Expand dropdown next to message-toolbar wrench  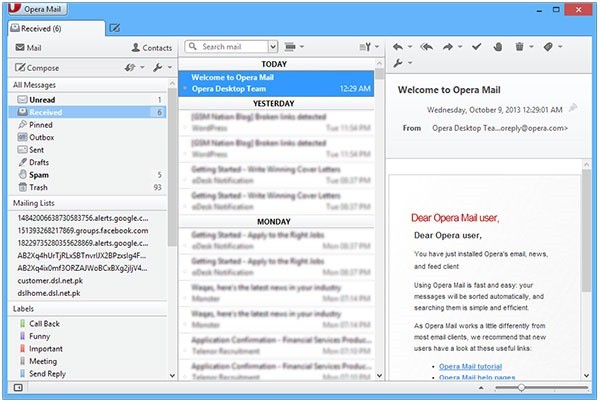pos(410,63)
